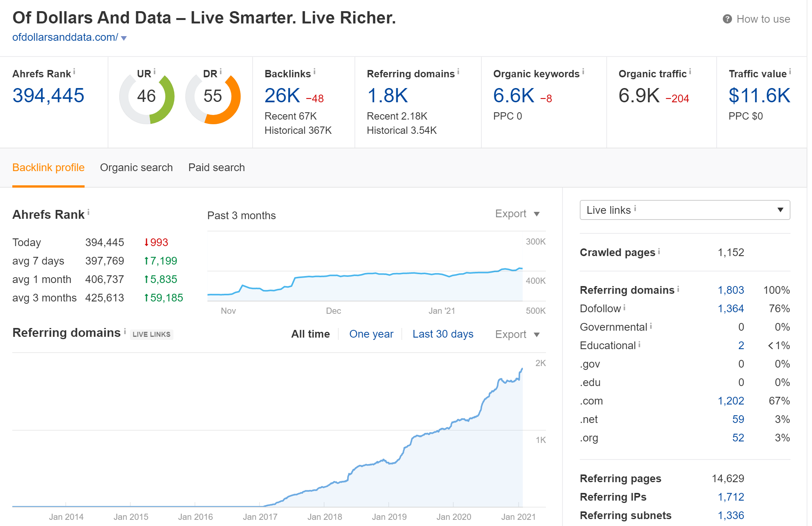Open the Paid search tab
The height and width of the screenshot is (526, 812).
tap(216, 168)
